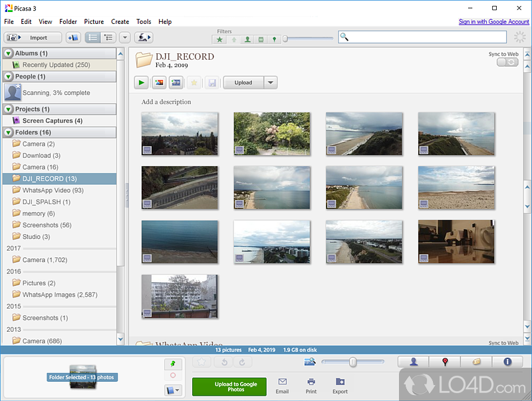Toggle Sync to Web for DJI_RECORD
The height and width of the screenshot is (401, 532).
coord(507,62)
